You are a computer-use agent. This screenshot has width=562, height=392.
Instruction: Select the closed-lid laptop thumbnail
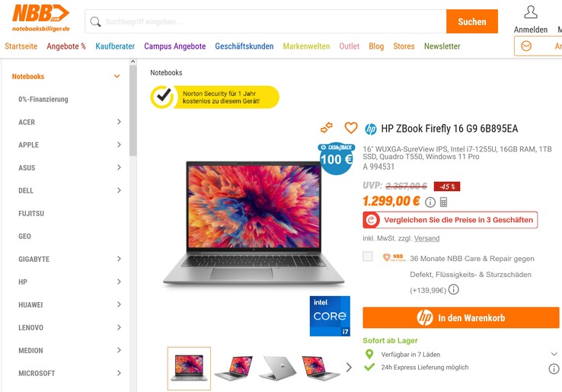click(x=277, y=368)
